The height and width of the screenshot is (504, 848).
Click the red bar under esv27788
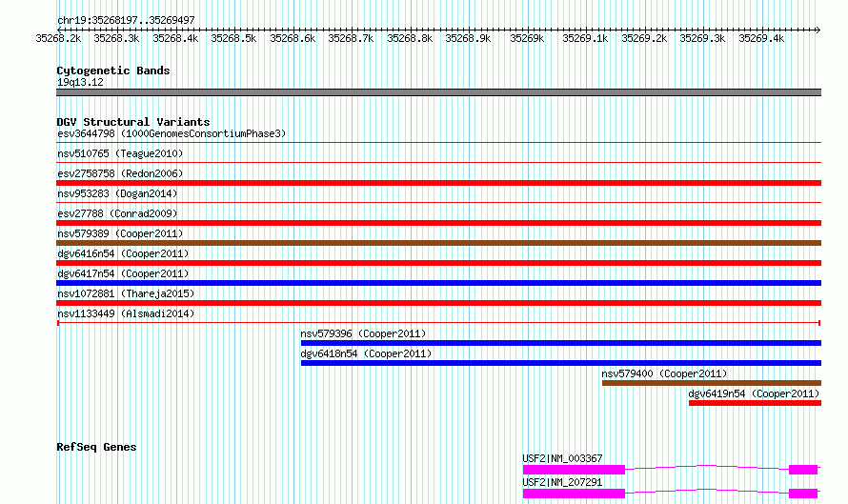(x=438, y=223)
